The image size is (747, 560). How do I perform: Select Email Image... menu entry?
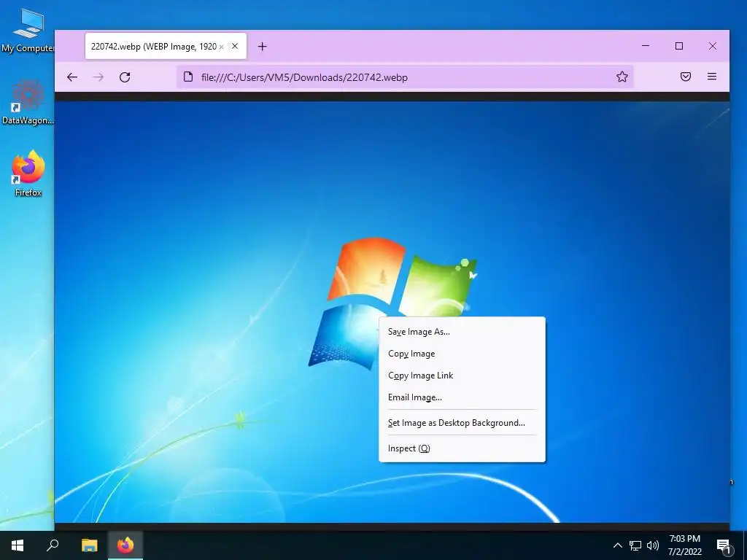tap(462, 397)
